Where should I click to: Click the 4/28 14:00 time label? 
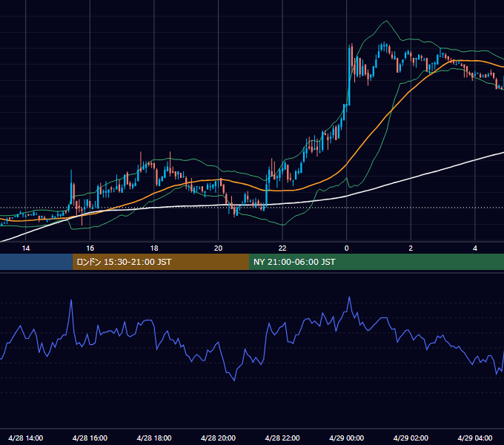point(26,438)
